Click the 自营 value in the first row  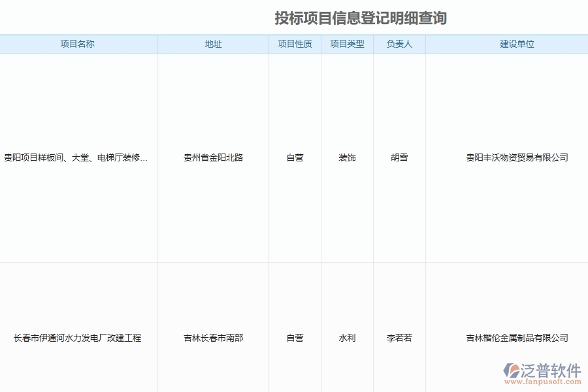coord(295,157)
